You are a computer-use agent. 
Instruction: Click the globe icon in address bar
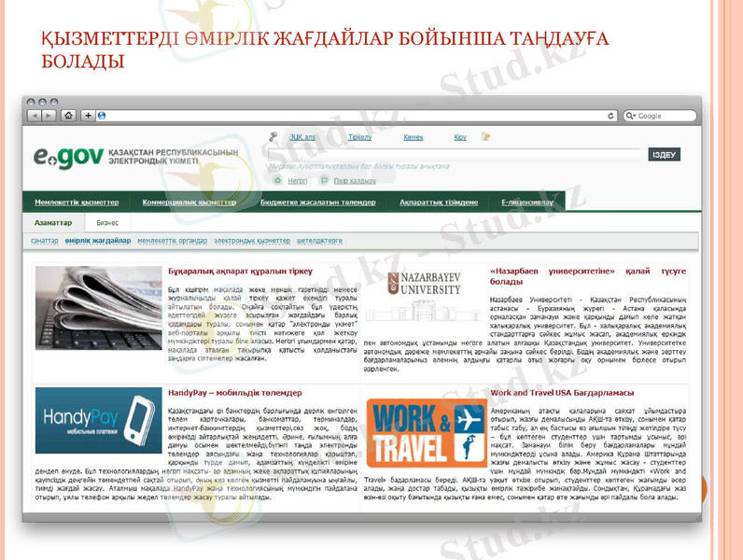(102, 116)
